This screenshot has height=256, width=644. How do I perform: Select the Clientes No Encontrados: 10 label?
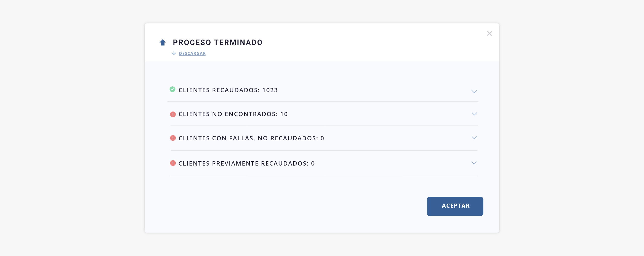pos(233,114)
